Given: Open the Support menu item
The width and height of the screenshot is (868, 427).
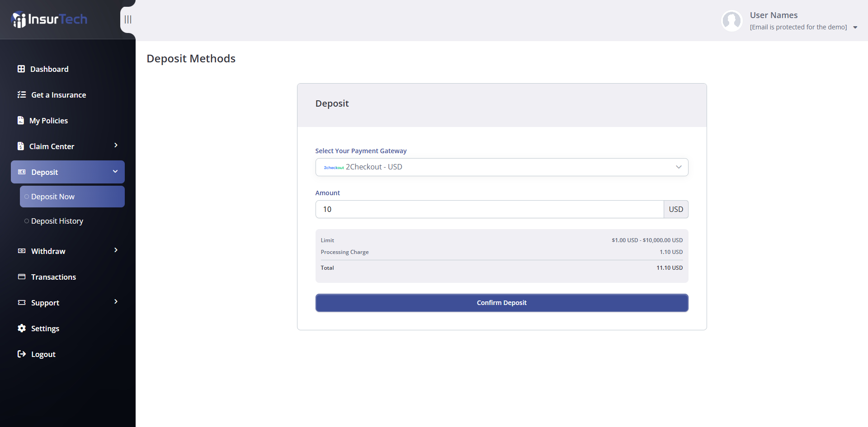Looking at the screenshot, I should pos(45,303).
